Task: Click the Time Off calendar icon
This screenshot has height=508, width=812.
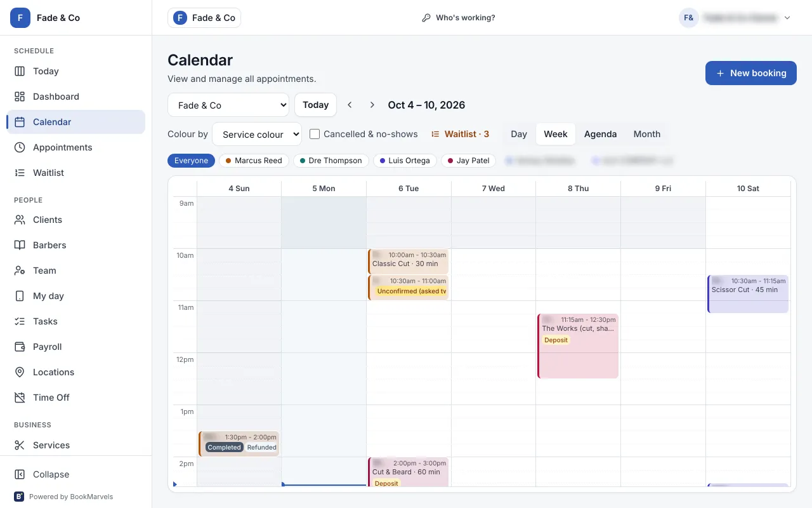Action: pyautogui.click(x=20, y=398)
